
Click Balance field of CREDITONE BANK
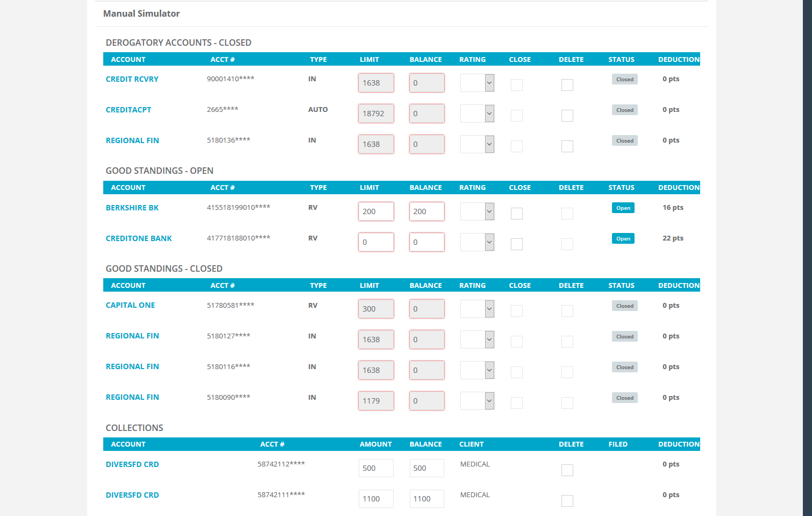[426, 242]
